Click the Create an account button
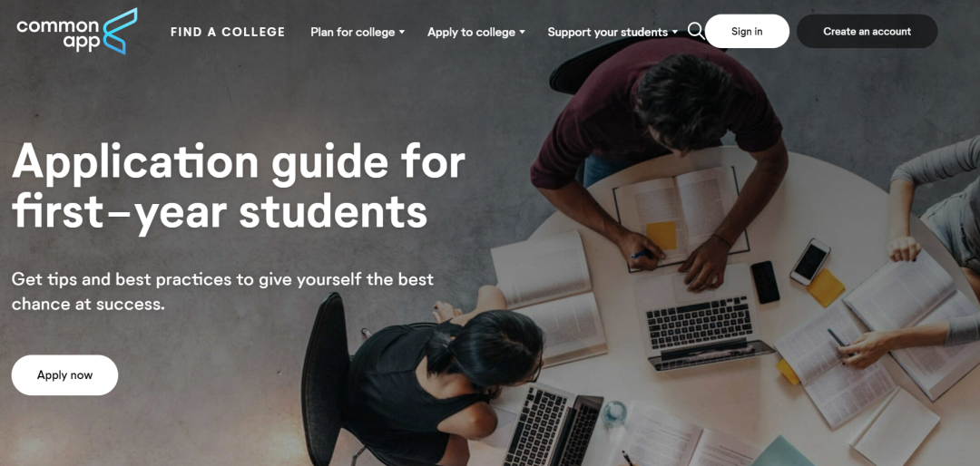The height and width of the screenshot is (466, 980). [x=867, y=31]
